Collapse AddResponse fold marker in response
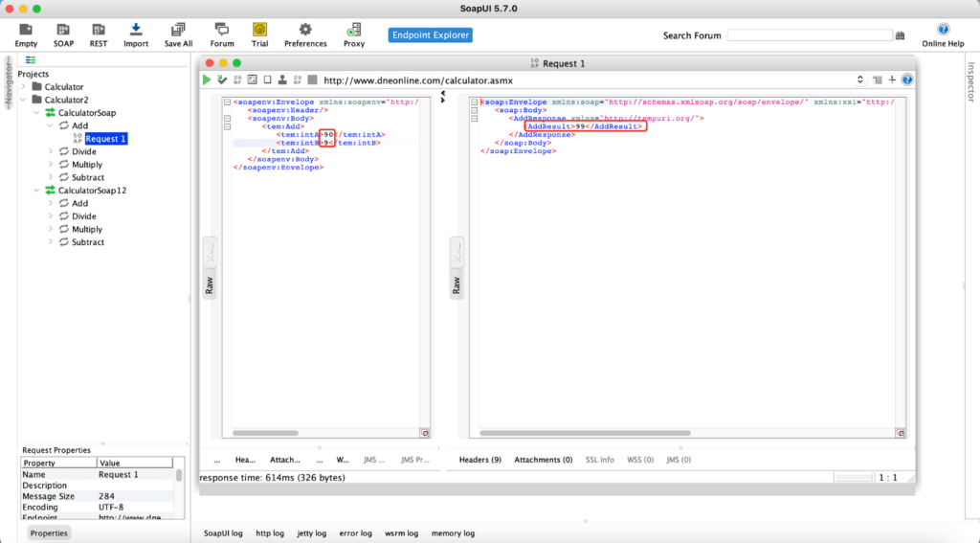This screenshot has height=543, width=980. [475, 118]
